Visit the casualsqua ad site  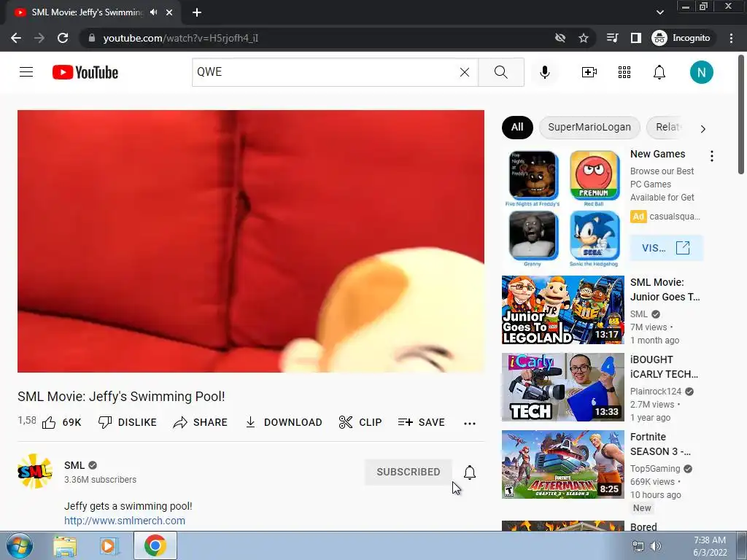(666, 248)
